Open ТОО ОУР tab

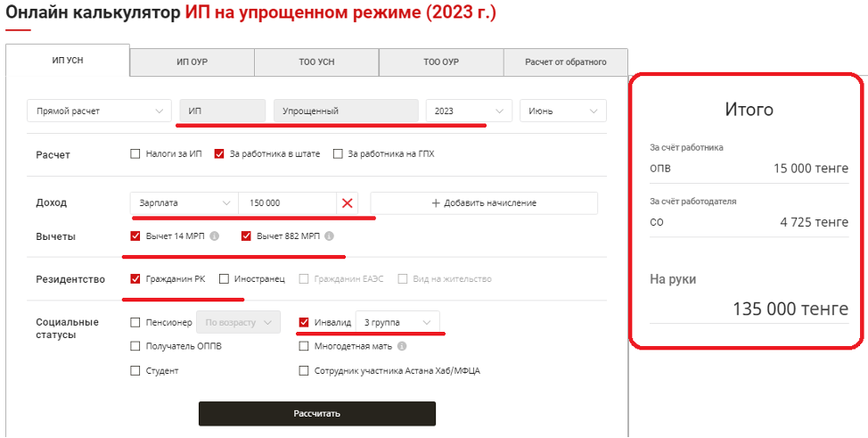pyautogui.click(x=441, y=62)
